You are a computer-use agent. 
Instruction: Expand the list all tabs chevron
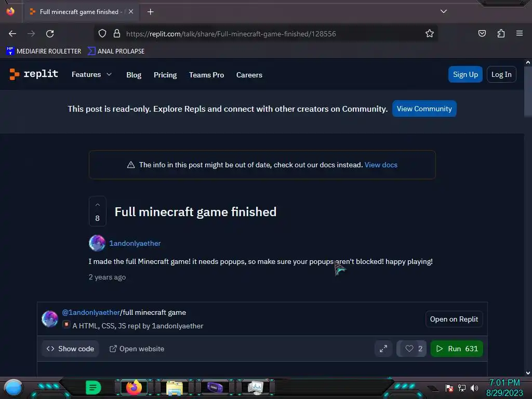pyautogui.click(x=444, y=11)
